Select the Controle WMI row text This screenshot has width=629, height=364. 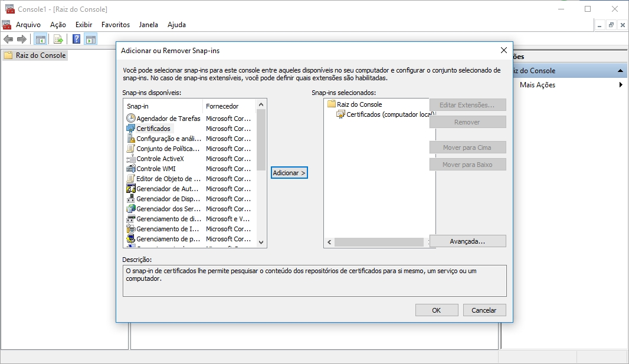[156, 169]
